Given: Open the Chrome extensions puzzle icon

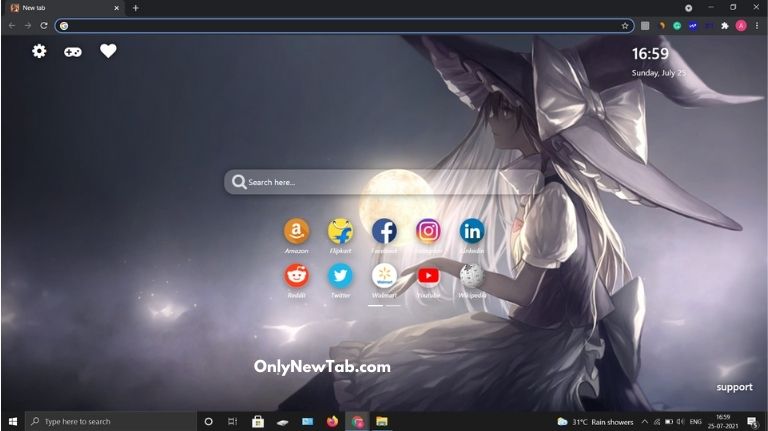Looking at the screenshot, I should (x=725, y=26).
